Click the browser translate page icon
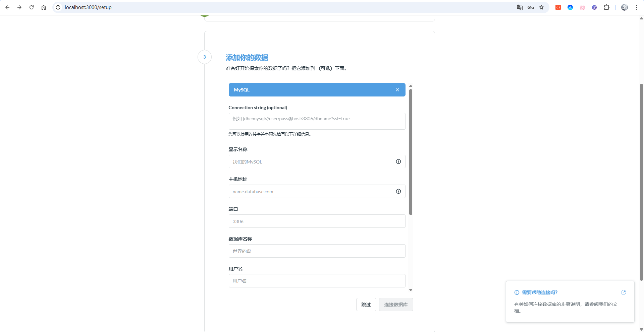 pos(520,7)
